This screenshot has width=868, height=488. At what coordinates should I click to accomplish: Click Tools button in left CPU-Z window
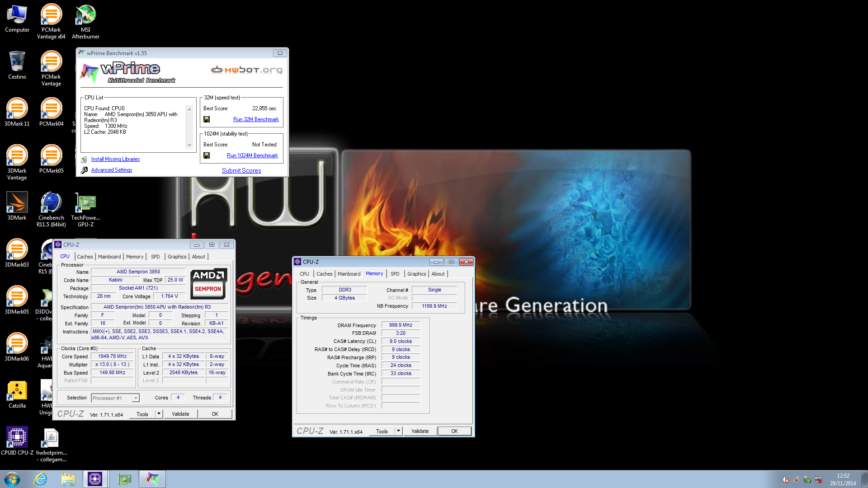(x=142, y=414)
